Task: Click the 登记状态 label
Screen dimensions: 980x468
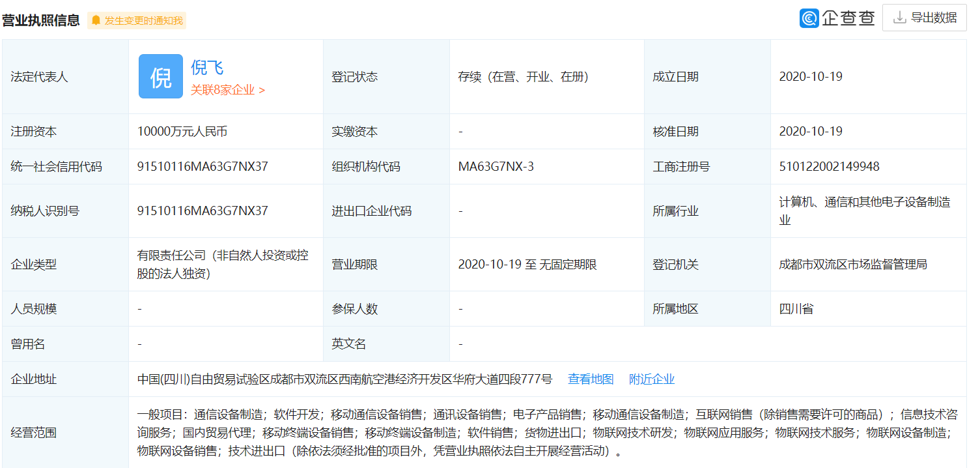Action: coord(355,77)
